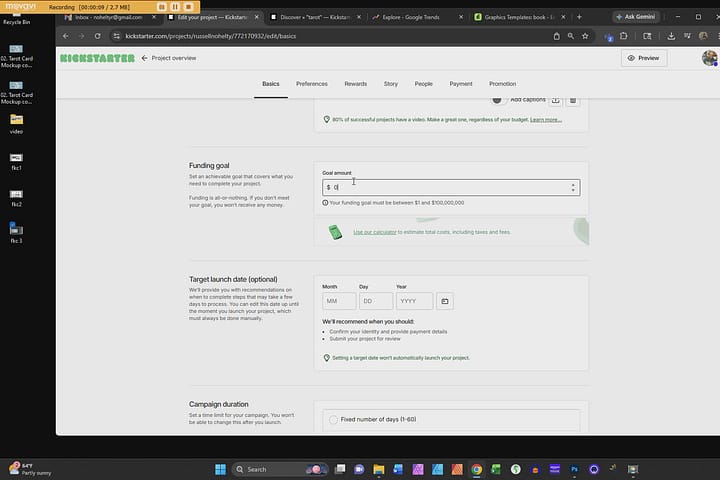The height and width of the screenshot is (480, 720).
Task: Open the Story tab
Action: (x=391, y=84)
